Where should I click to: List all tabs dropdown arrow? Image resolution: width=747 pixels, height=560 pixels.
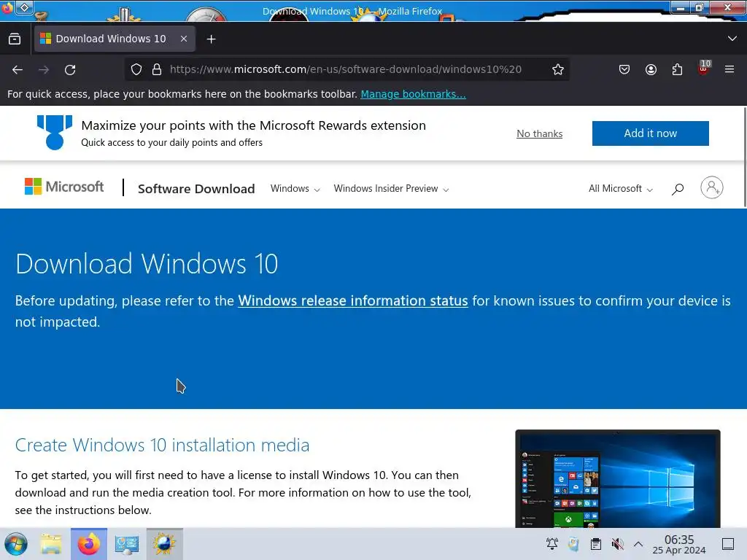click(x=732, y=39)
